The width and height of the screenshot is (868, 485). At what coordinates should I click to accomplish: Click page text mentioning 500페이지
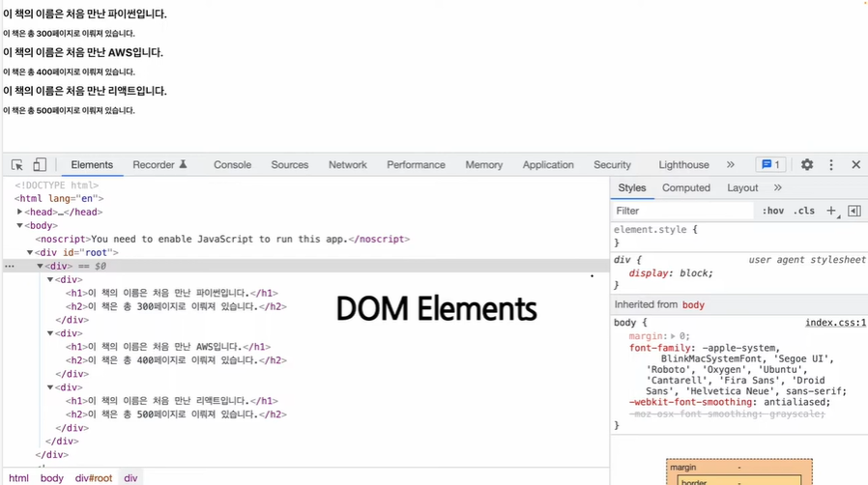tap(69, 110)
